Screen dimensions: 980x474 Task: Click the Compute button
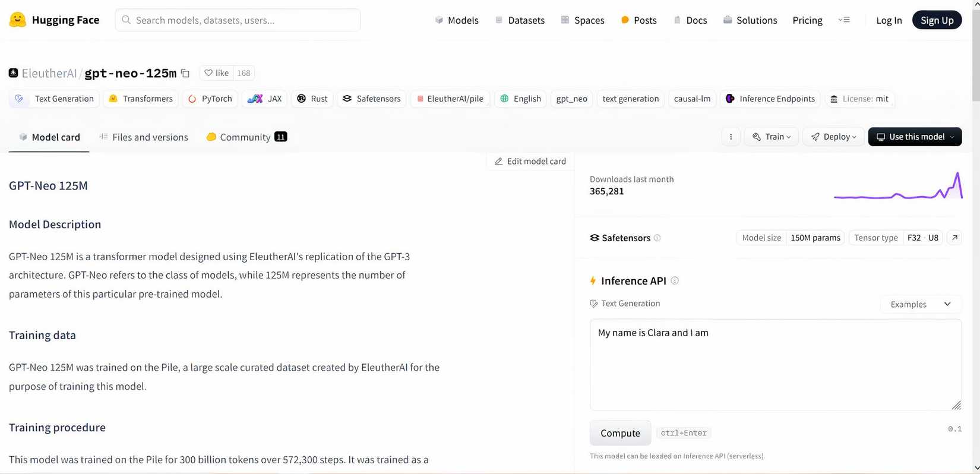pos(620,433)
